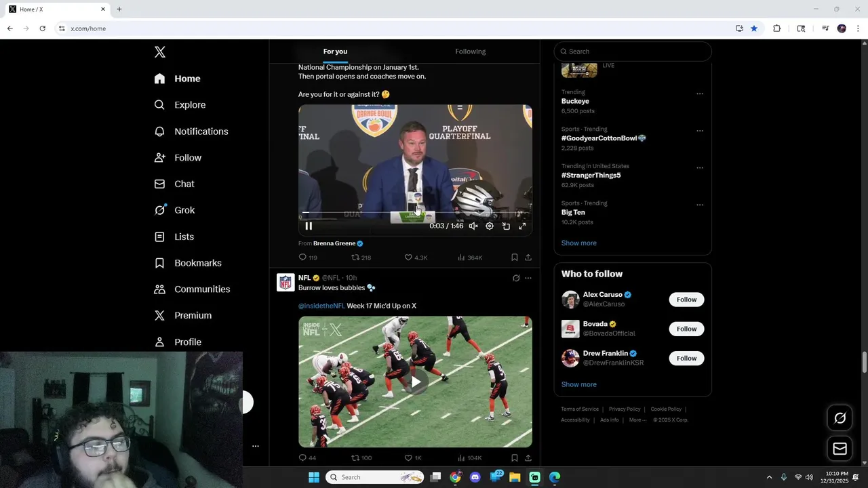
Task: Open more options for Big Ten trend
Action: click(700, 205)
